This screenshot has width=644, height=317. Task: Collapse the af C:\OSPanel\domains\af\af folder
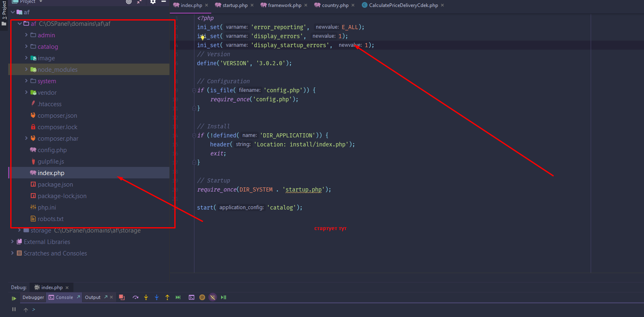pos(20,24)
